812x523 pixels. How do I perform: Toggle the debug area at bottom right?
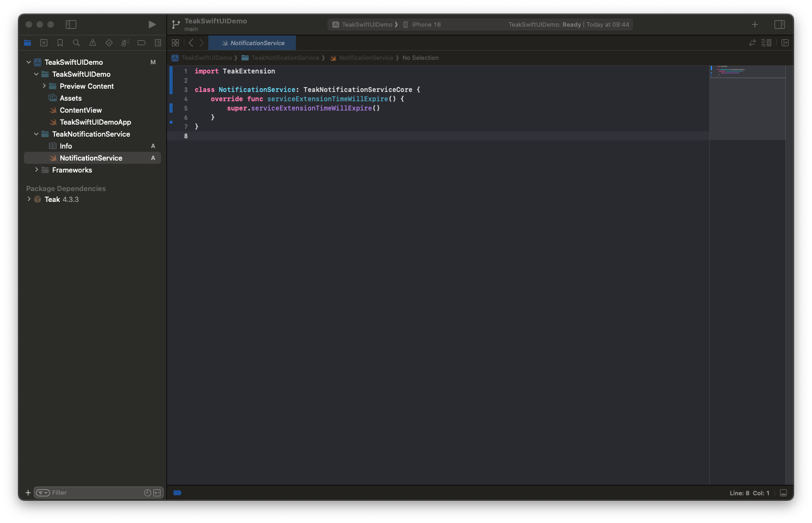click(x=783, y=493)
